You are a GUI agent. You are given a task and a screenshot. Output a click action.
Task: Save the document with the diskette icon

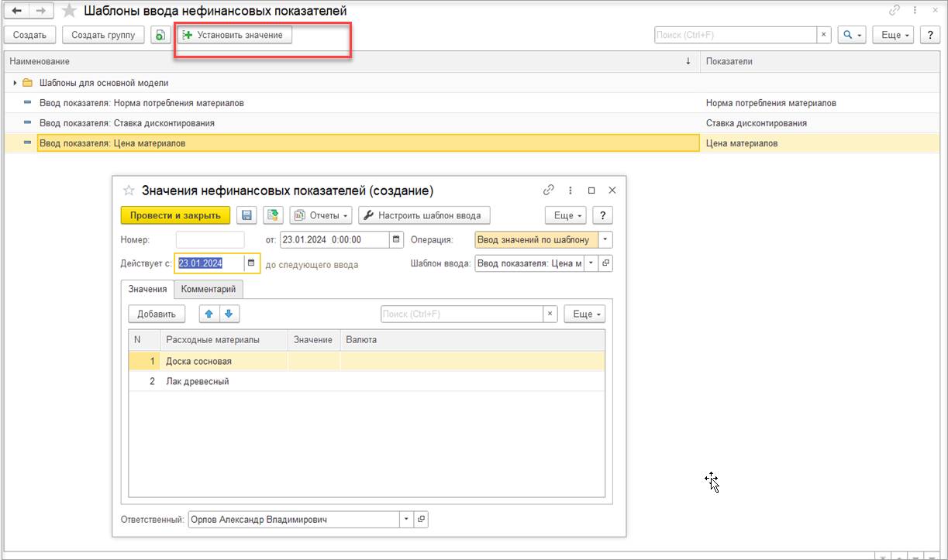click(246, 215)
